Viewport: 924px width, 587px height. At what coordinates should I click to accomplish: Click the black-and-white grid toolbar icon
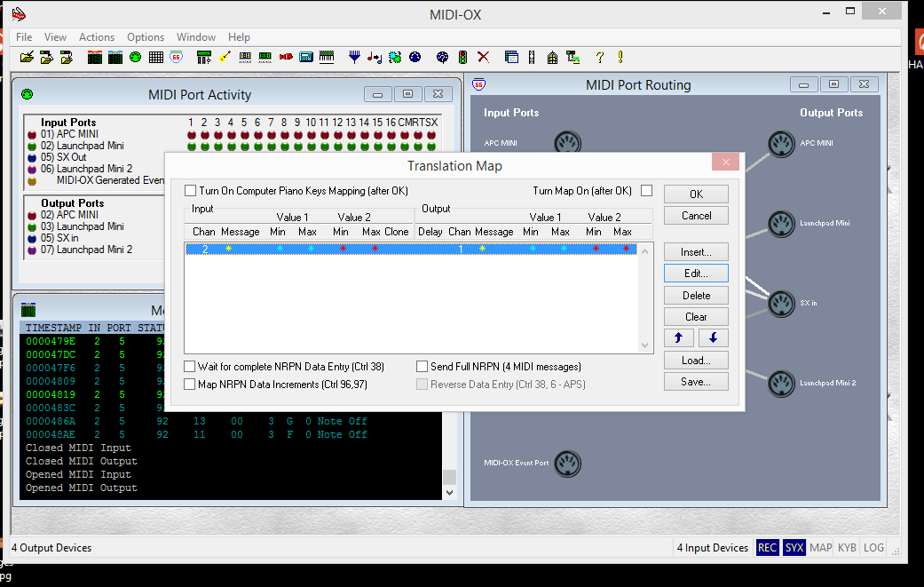pyautogui.click(x=155, y=57)
